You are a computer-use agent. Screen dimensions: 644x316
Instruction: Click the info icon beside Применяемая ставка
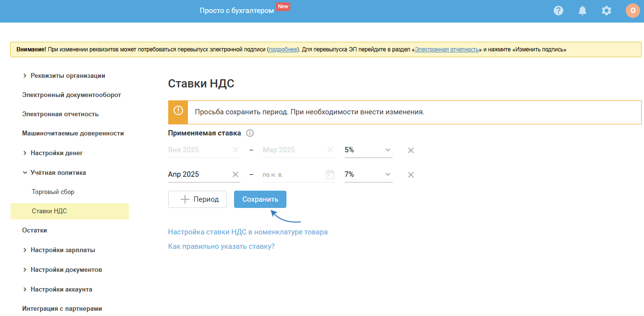(250, 133)
